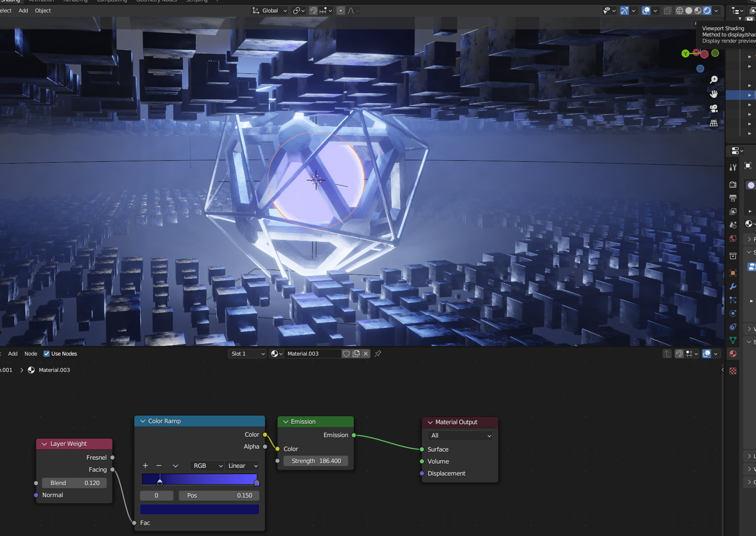Unlink Material.003 with the X button
The height and width of the screenshot is (536, 756).
(366, 354)
